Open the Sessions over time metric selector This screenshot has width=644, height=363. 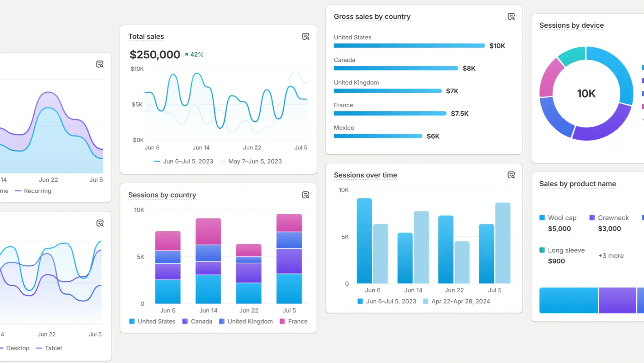(365, 175)
